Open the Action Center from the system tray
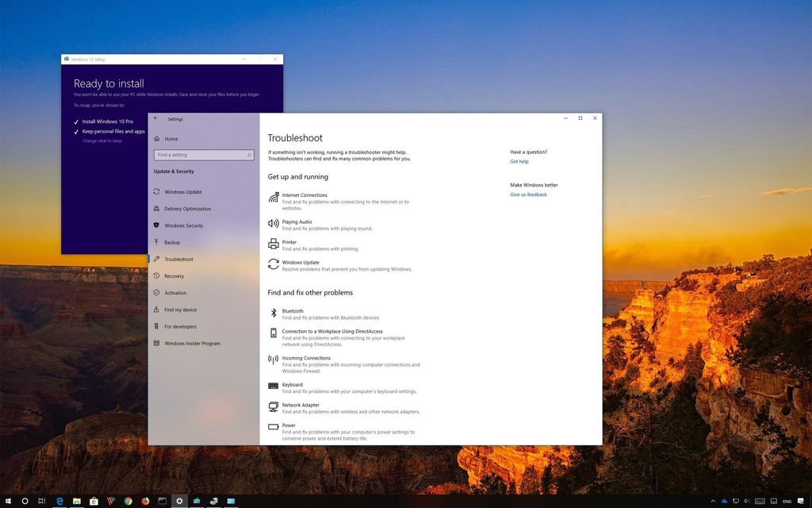The height and width of the screenshot is (508, 812). pyautogui.click(x=802, y=501)
